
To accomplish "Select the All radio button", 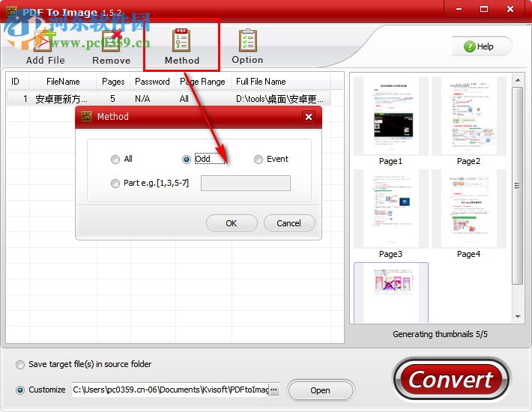I will click(x=115, y=160).
